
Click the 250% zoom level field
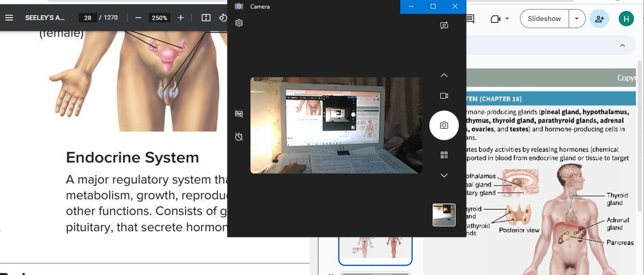click(159, 18)
